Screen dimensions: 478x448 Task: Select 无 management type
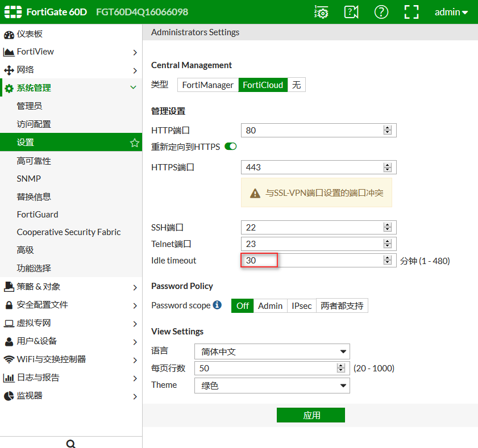(296, 85)
